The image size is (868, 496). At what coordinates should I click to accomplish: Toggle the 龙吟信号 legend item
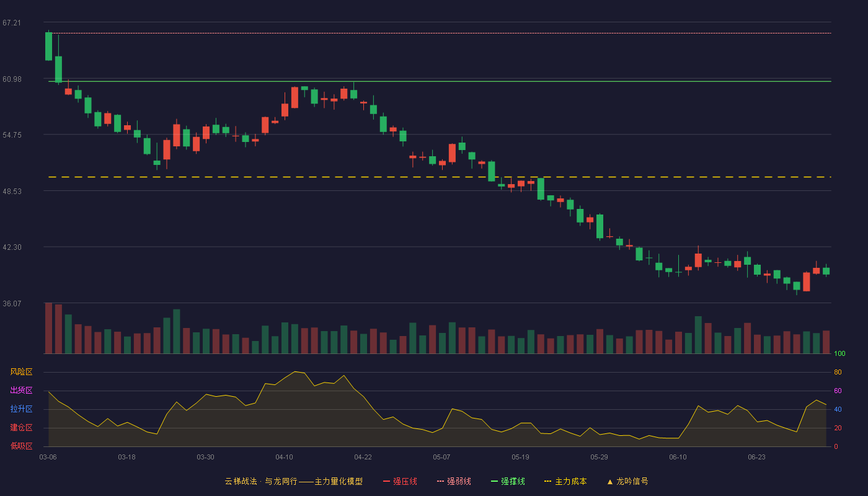tap(627, 481)
